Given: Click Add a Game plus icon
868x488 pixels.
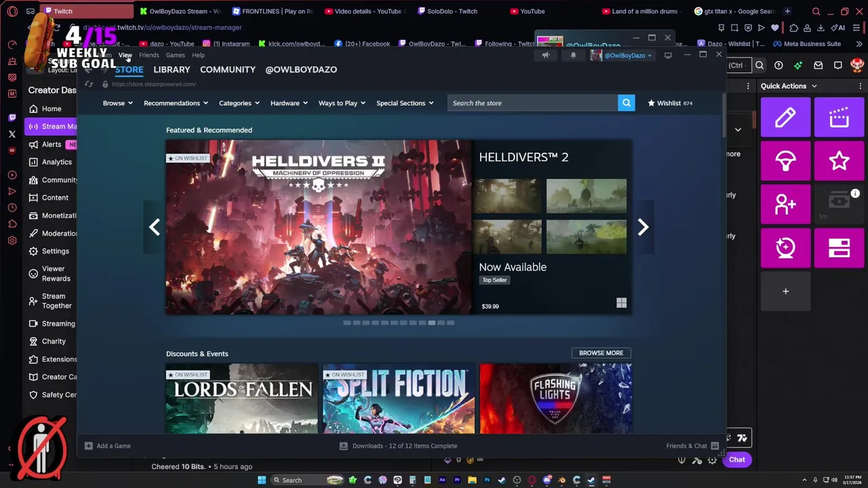Looking at the screenshot, I should [88, 446].
